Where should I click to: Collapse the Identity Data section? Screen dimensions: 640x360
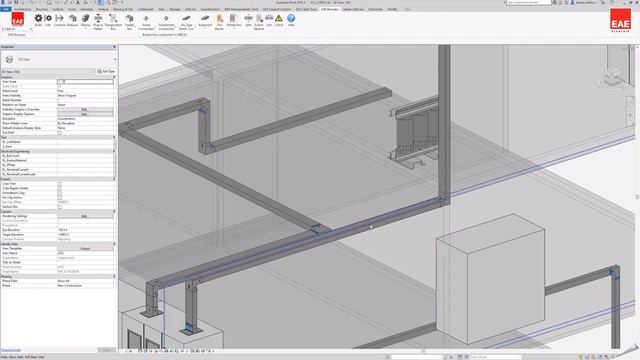point(114,244)
